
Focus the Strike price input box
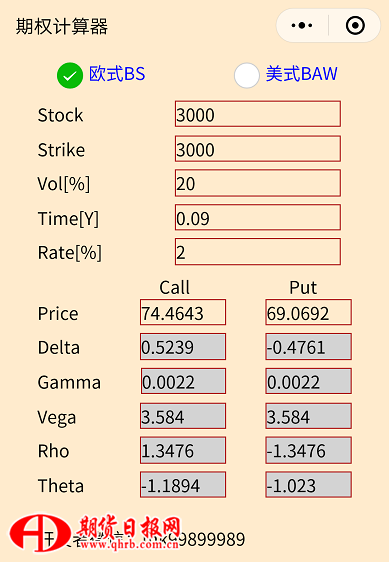pyautogui.click(x=258, y=149)
